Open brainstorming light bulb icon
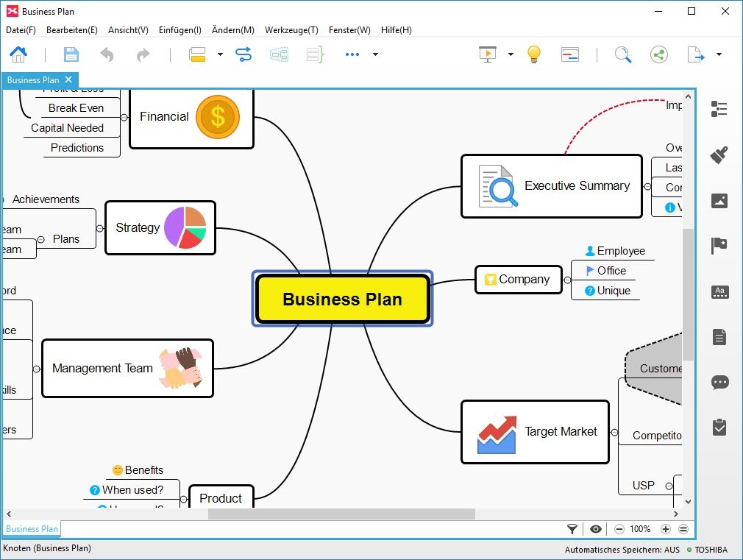The height and width of the screenshot is (560, 743). click(x=533, y=54)
